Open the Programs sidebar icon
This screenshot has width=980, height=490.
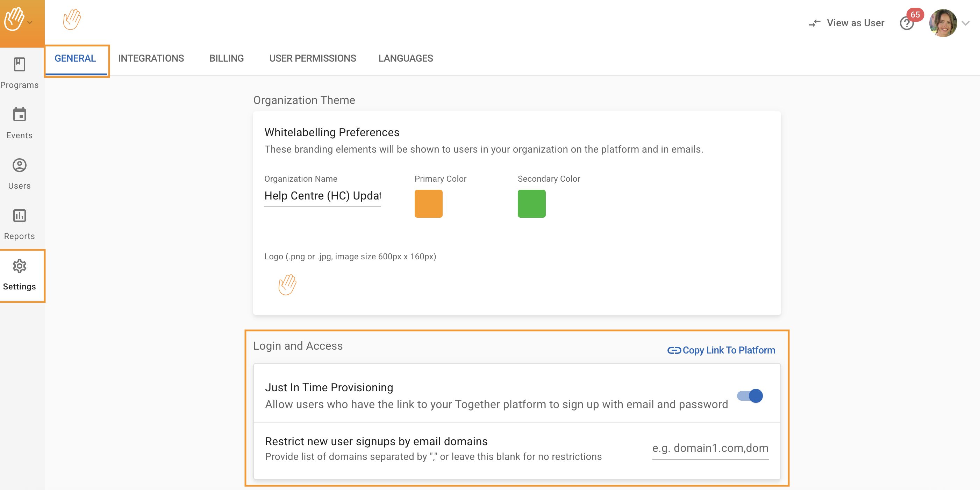[19, 65]
